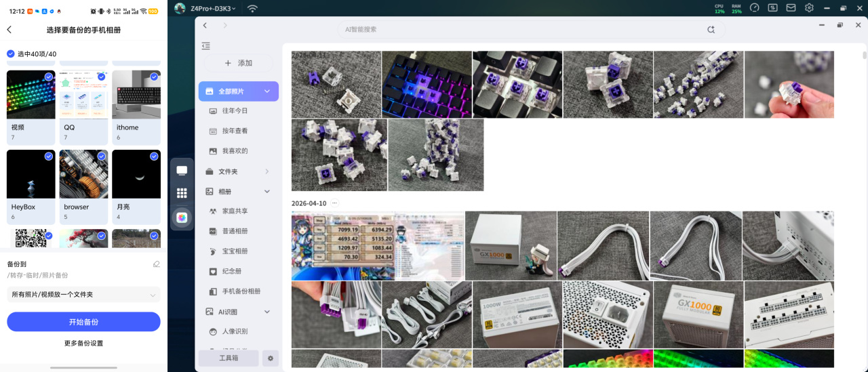
Task: Open the Wi-Fi status icon in top bar
Action: tap(252, 8)
